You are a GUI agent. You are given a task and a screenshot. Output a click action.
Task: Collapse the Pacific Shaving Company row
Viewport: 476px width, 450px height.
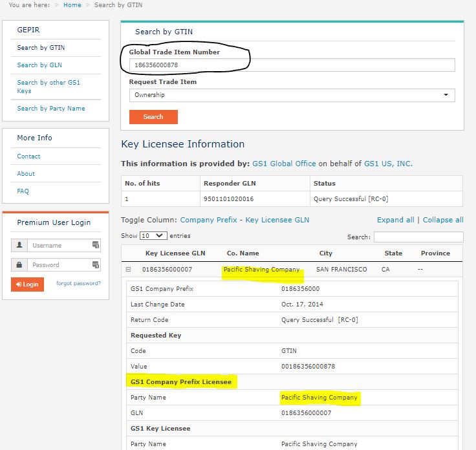coord(129,269)
